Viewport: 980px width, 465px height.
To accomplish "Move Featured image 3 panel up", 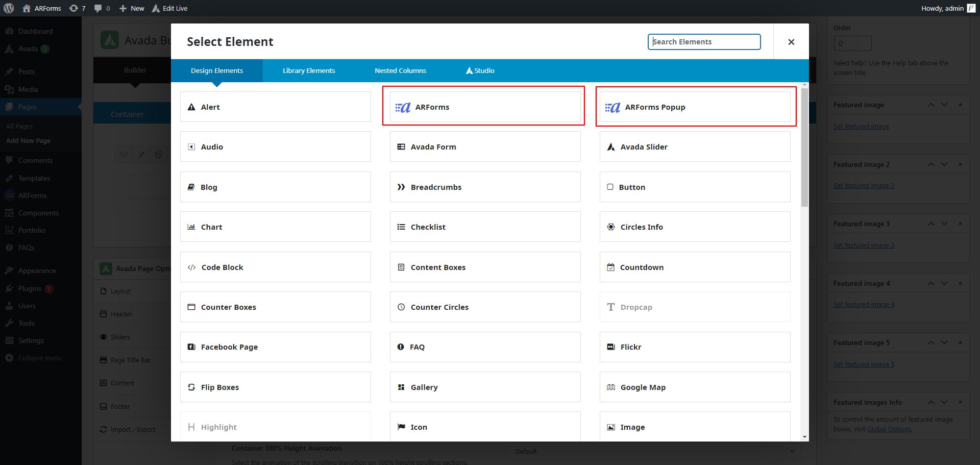I will [931, 224].
